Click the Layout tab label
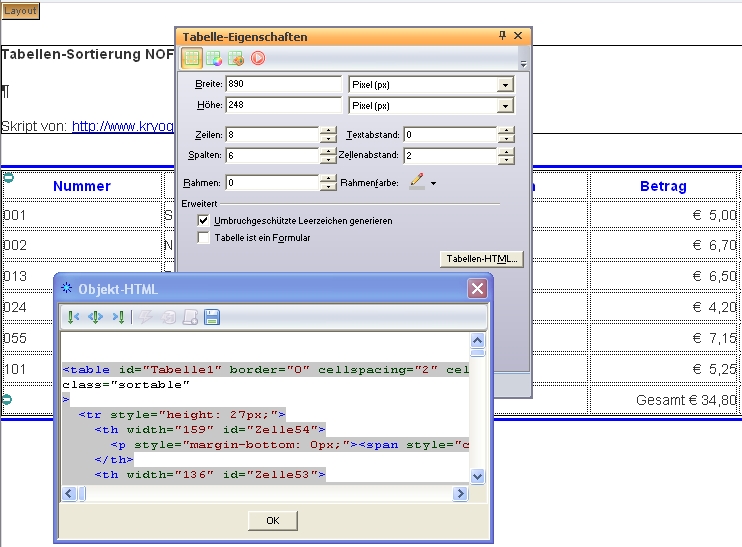Screen dimensions: 742x547 [x=20, y=11]
